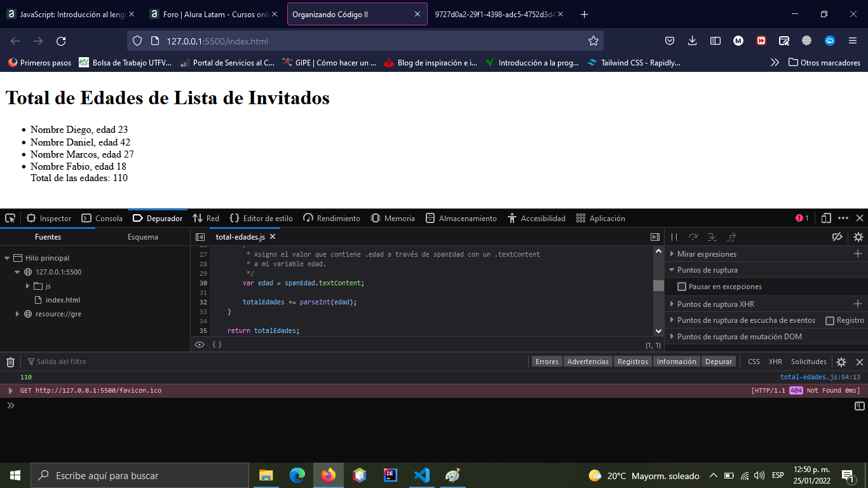Step into the function call
Viewport: 868px width, 488px height.
coord(712,237)
